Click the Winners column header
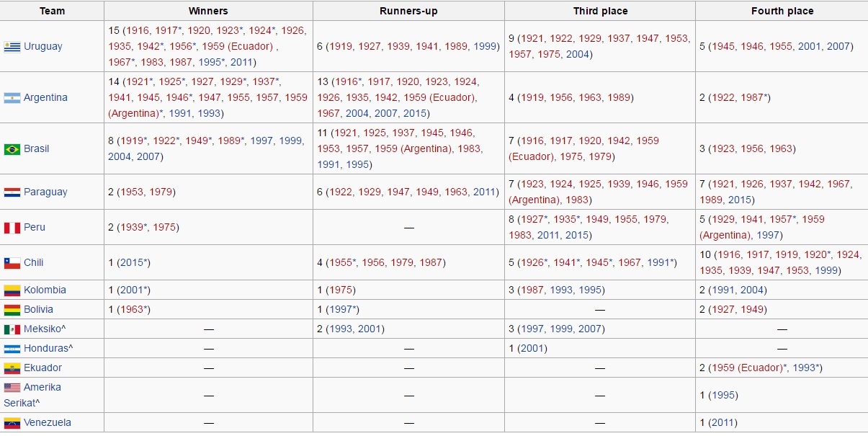The width and height of the screenshot is (868, 436). point(208,11)
